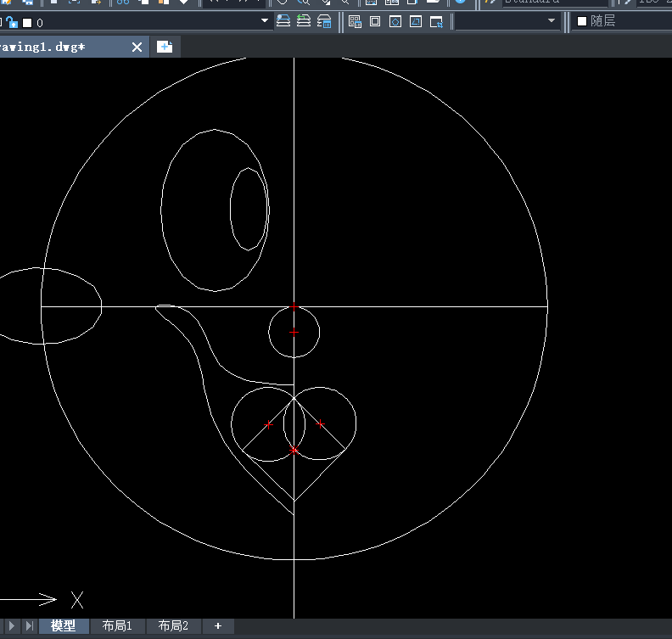
Task: Click the layer previous icon with green arrow
Action: (304, 21)
